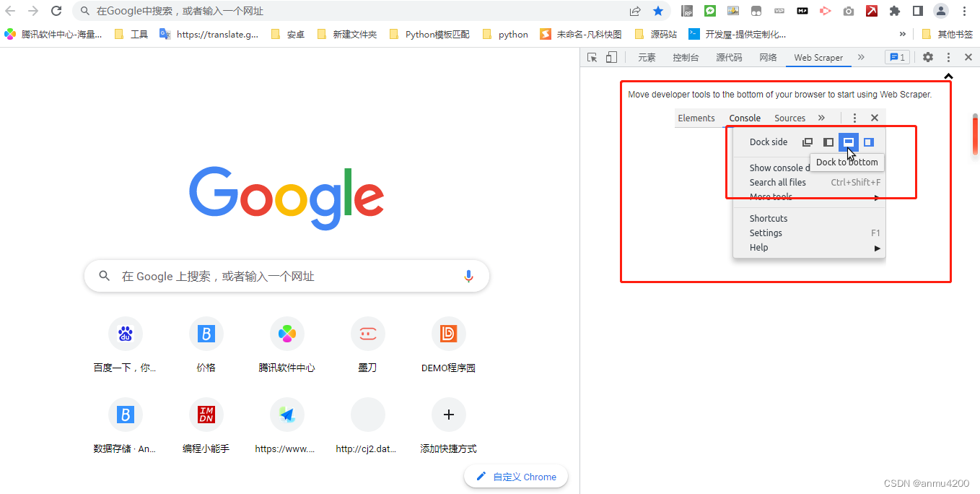This screenshot has height=494, width=980.
Task: Click the share this page icon
Action: (635, 11)
